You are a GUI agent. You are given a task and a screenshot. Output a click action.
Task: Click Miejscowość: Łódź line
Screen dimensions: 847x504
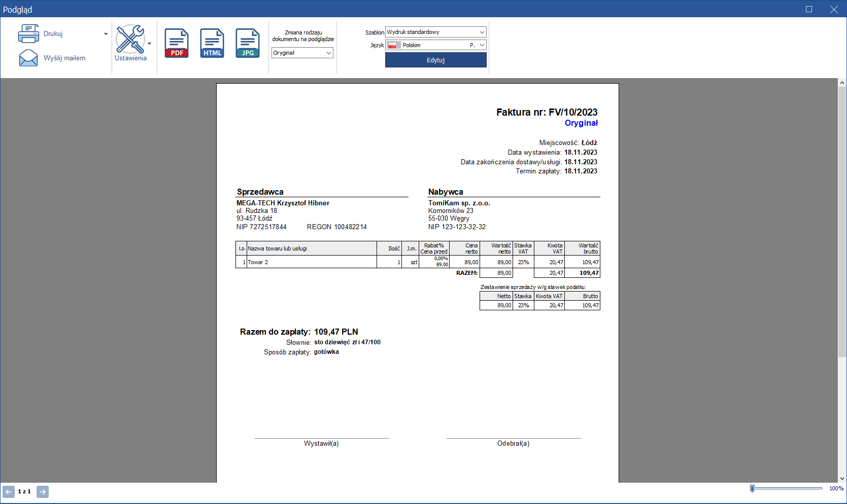tap(568, 143)
